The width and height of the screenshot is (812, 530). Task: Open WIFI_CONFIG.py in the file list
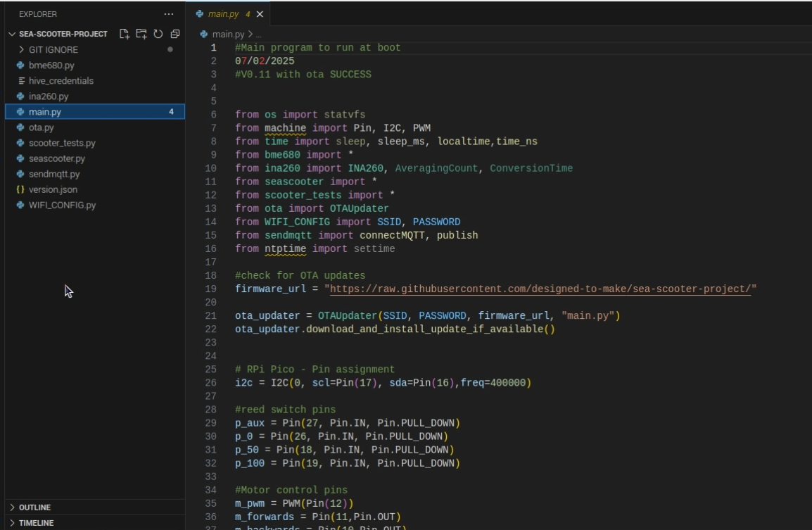coord(62,206)
